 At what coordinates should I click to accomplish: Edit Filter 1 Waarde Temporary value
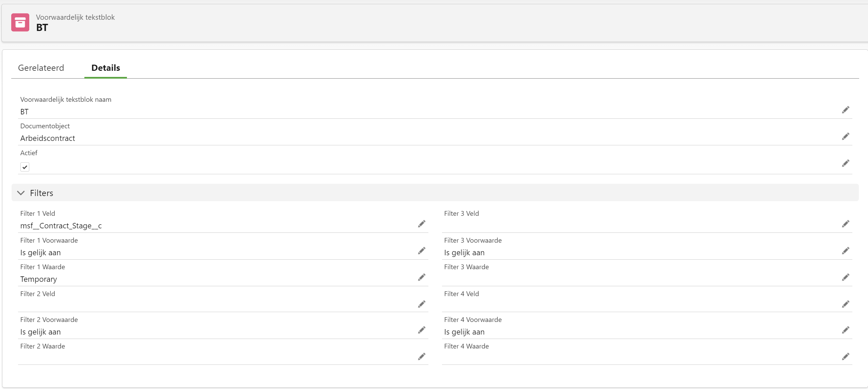point(422,277)
